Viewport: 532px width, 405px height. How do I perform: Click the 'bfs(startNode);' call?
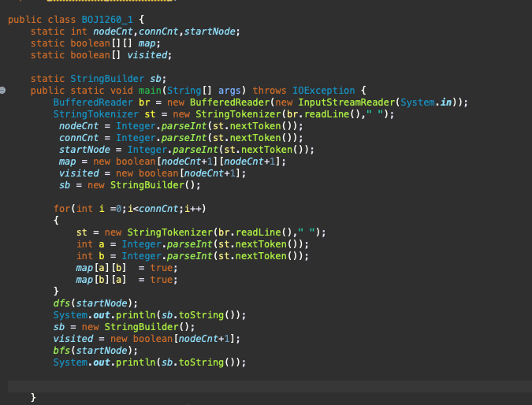[x=95, y=351]
